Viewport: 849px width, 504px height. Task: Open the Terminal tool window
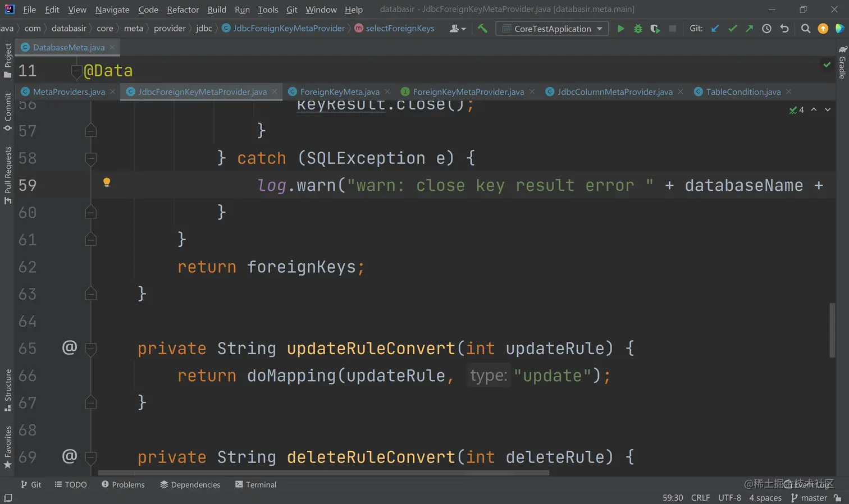[x=256, y=484]
